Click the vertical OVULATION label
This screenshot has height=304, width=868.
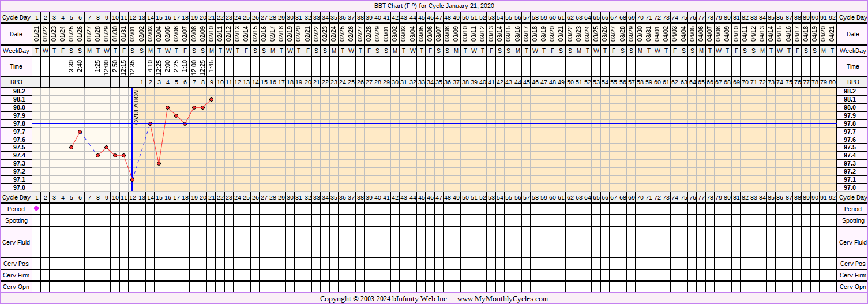point(137,107)
